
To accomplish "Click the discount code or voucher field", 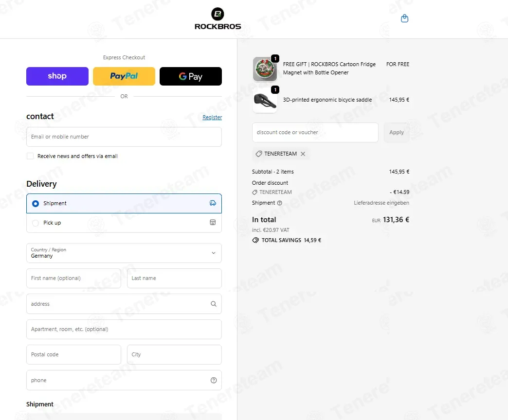I will click(315, 132).
